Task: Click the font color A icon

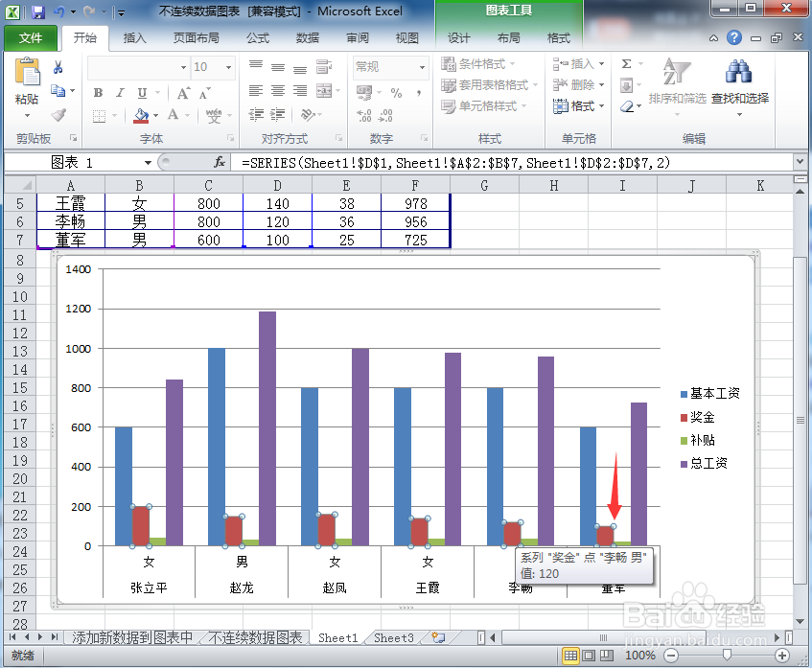Action: [173, 115]
